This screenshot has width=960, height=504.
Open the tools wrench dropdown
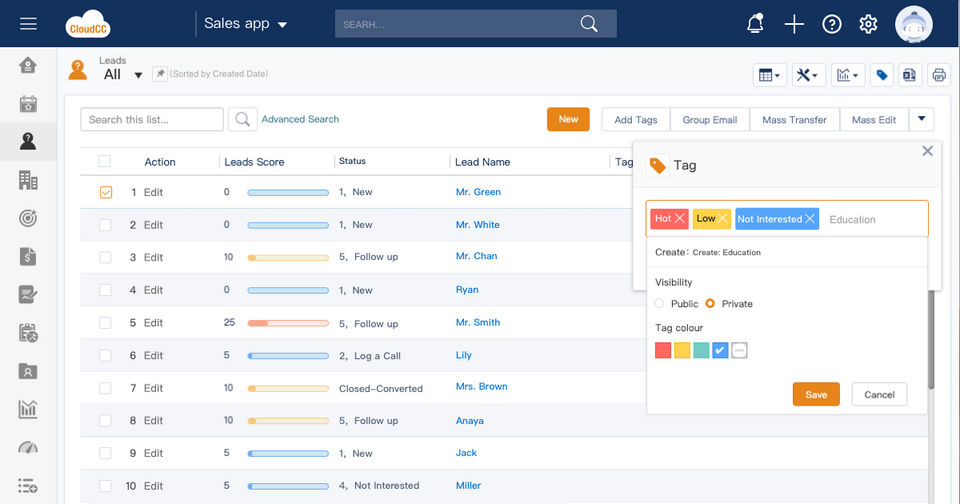809,75
